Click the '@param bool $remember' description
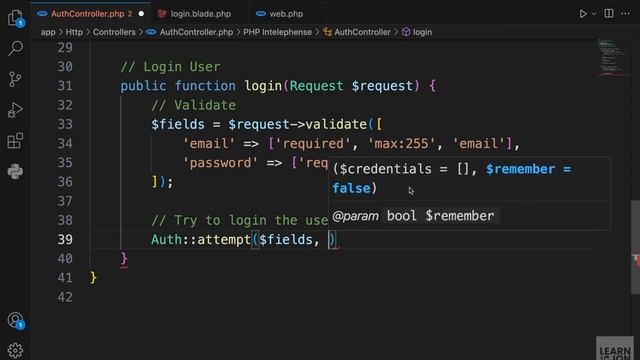 pos(413,216)
